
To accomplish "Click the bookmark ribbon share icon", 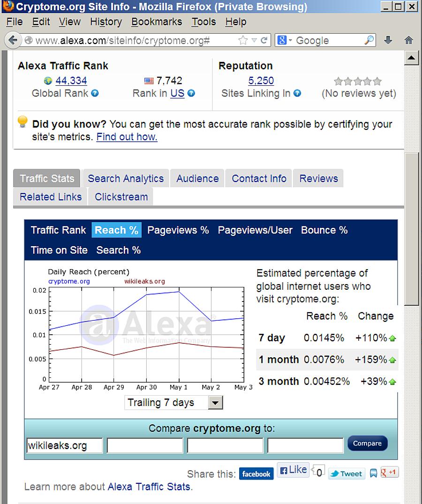I will [x=373, y=473].
